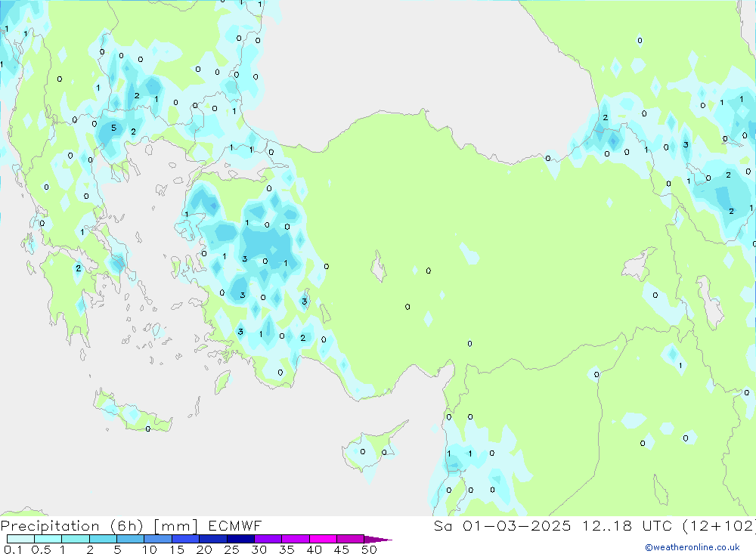This screenshot has width=756, height=554.
Task: Pick the 25–30 mm purple legend swatch
Action: click(240, 539)
